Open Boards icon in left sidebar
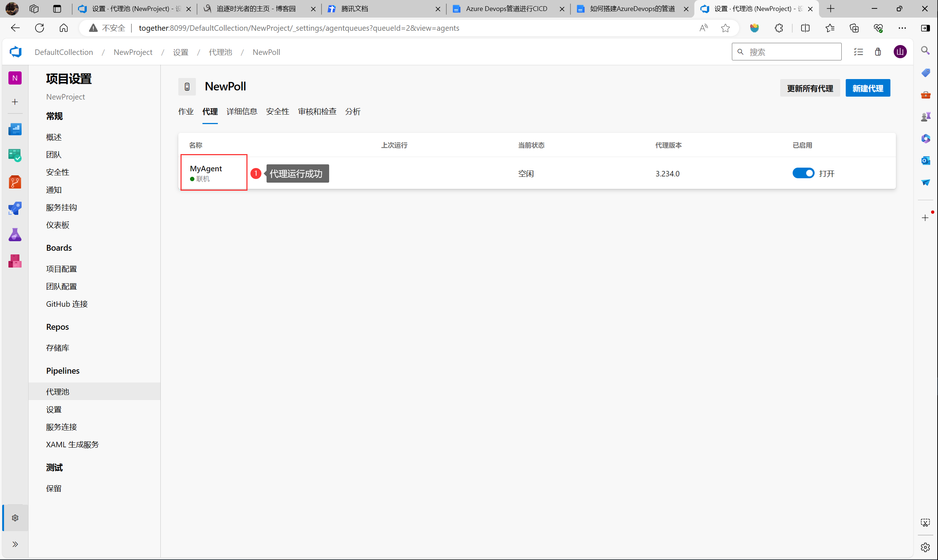The image size is (938, 560). (15, 156)
